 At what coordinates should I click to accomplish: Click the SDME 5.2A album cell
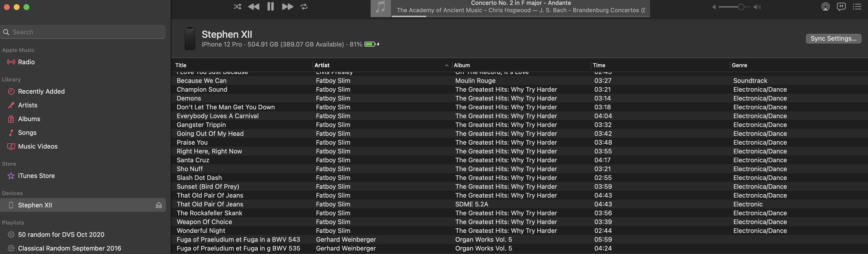[471, 204]
